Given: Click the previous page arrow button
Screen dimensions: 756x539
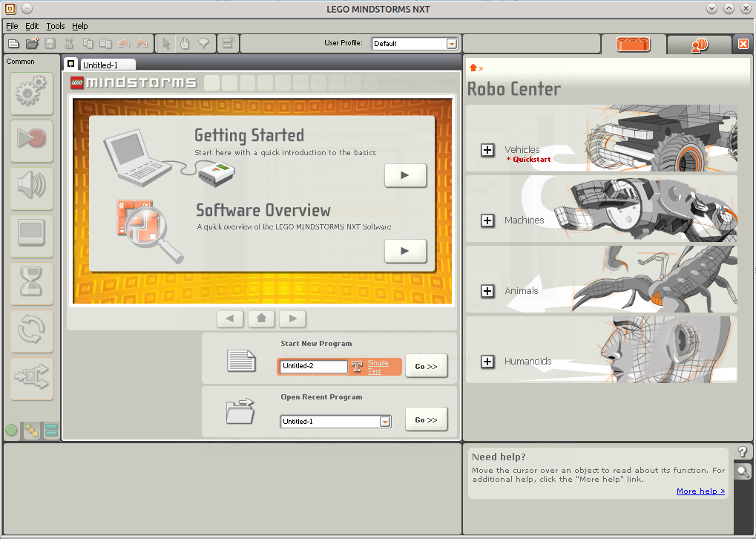Looking at the screenshot, I should pyautogui.click(x=230, y=318).
